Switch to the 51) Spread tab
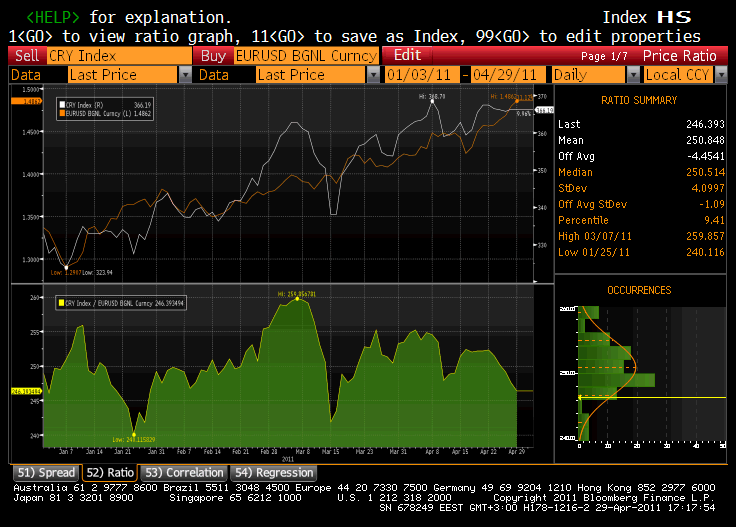This screenshot has height=527, width=736. tap(46, 473)
